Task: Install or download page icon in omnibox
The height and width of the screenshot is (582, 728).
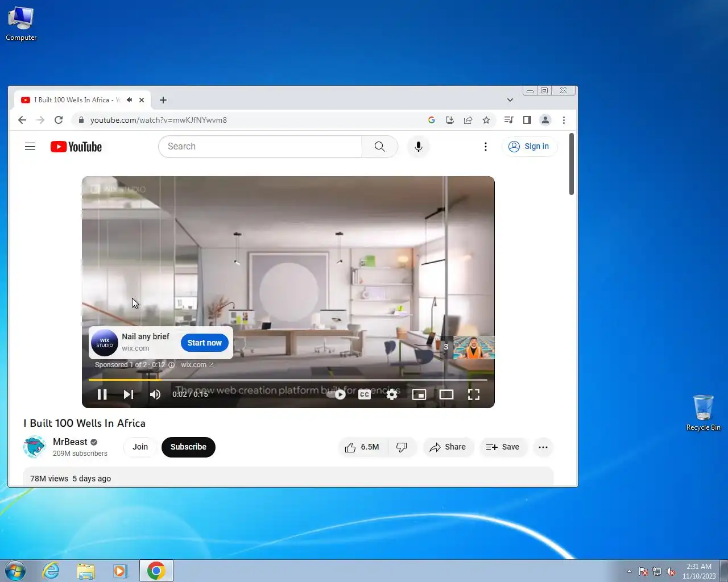Action: 450,120
